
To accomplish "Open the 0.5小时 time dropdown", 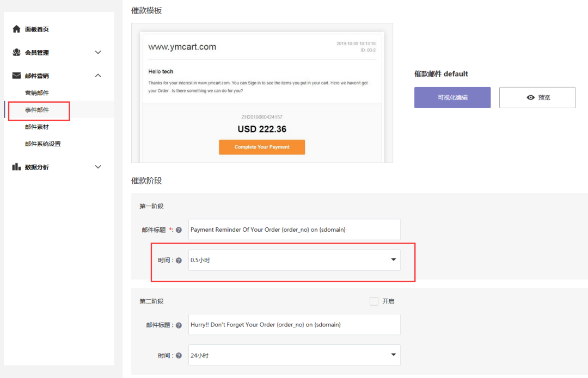I will (294, 260).
